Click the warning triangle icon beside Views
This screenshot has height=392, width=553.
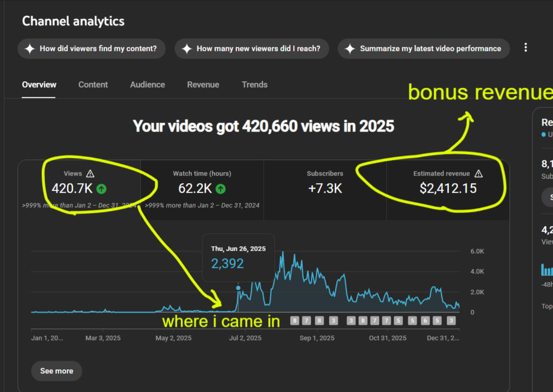pyautogui.click(x=90, y=174)
